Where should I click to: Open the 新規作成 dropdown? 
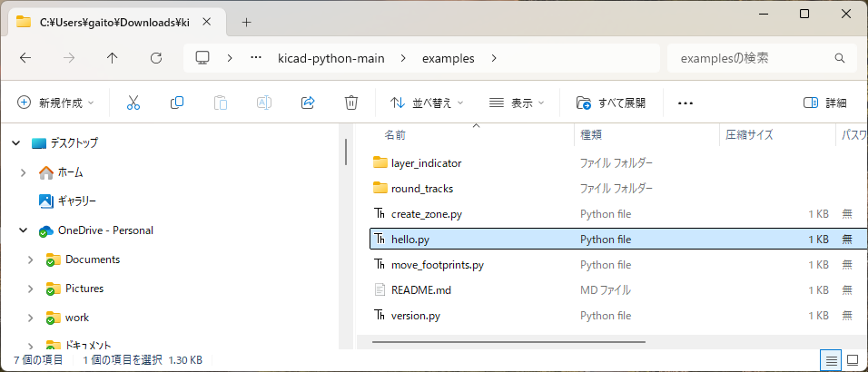click(x=55, y=103)
